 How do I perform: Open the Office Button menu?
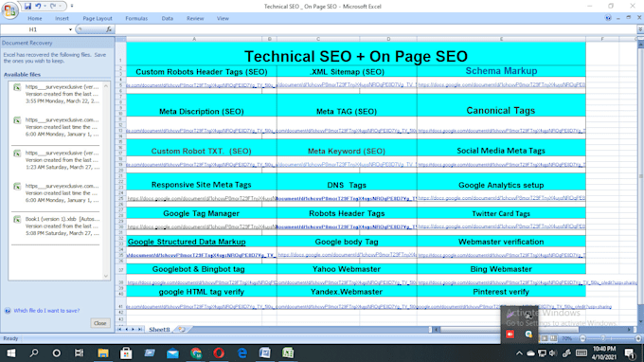pos(9,9)
